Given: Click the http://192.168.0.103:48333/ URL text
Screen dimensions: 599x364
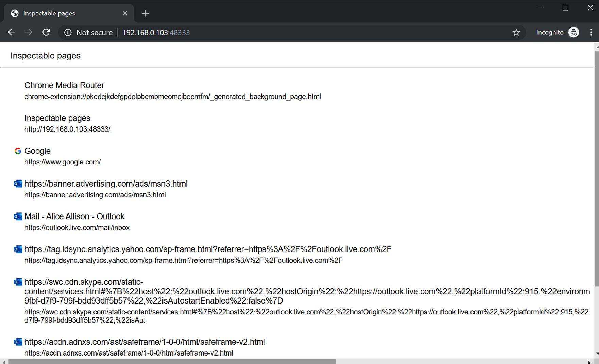Looking at the screenshot, I should point(67,129).
